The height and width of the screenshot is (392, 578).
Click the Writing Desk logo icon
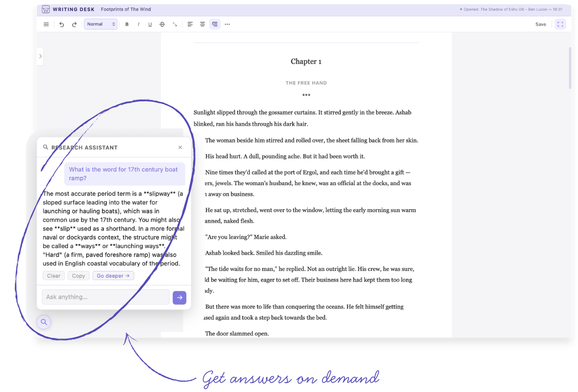click(46, 9)
